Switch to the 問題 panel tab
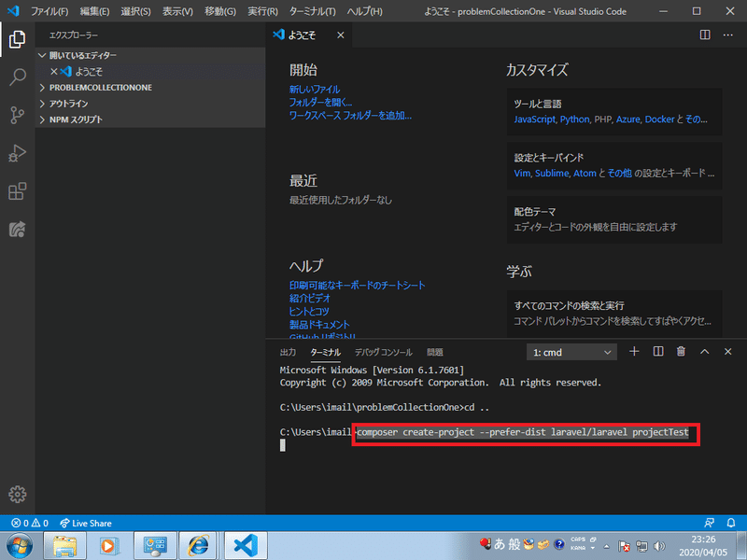This screenshot has height=560, width=747. (435, 353)
